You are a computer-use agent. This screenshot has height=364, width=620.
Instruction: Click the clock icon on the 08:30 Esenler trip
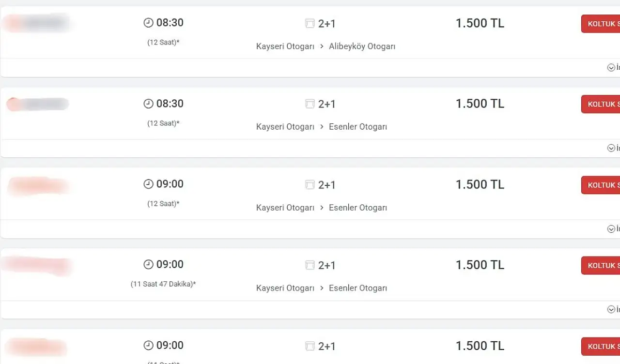point(148,104)
